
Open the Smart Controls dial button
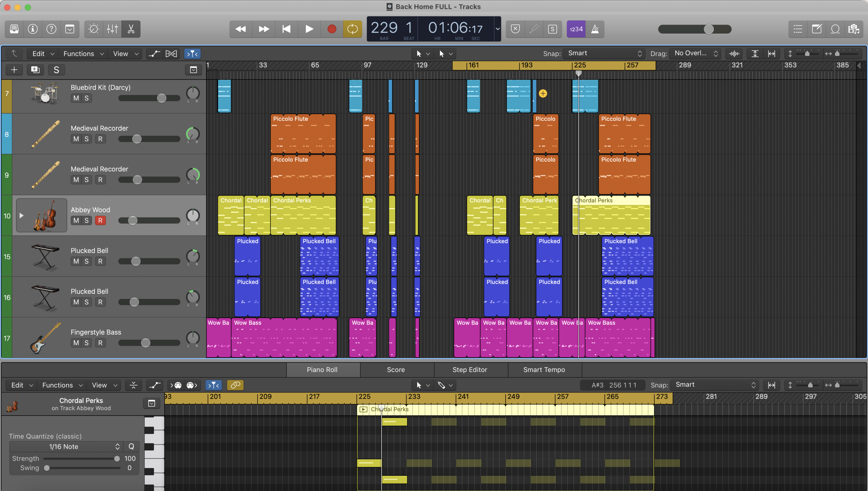pos(93,29)
